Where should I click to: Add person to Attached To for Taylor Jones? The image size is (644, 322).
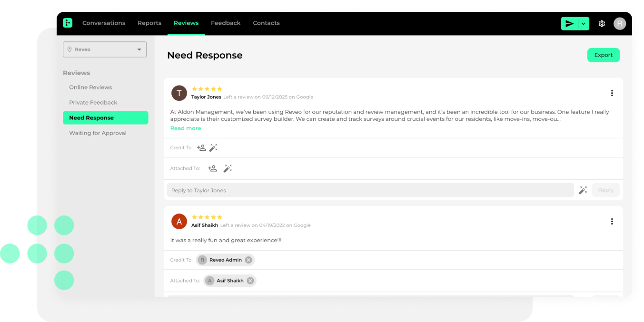(x=212, y=168)
